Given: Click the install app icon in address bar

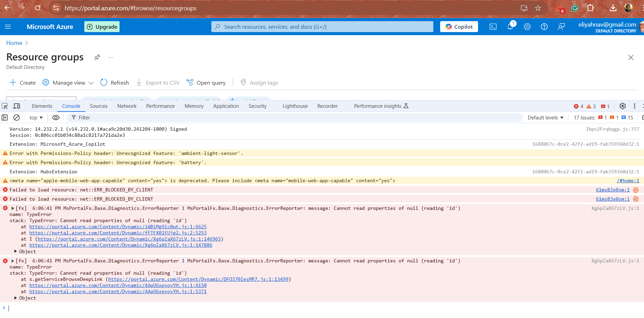Looking at the screenshot, I should pos(524,8).
